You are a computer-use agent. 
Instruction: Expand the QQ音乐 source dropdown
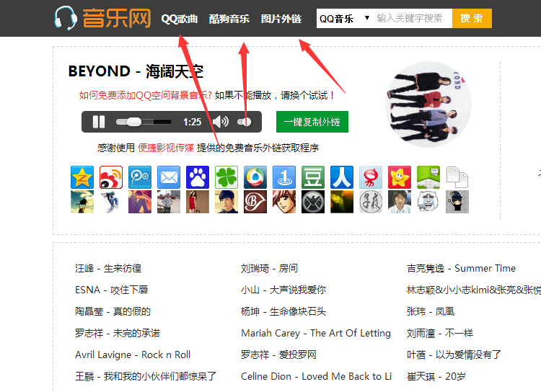click(x=344, y=18)
